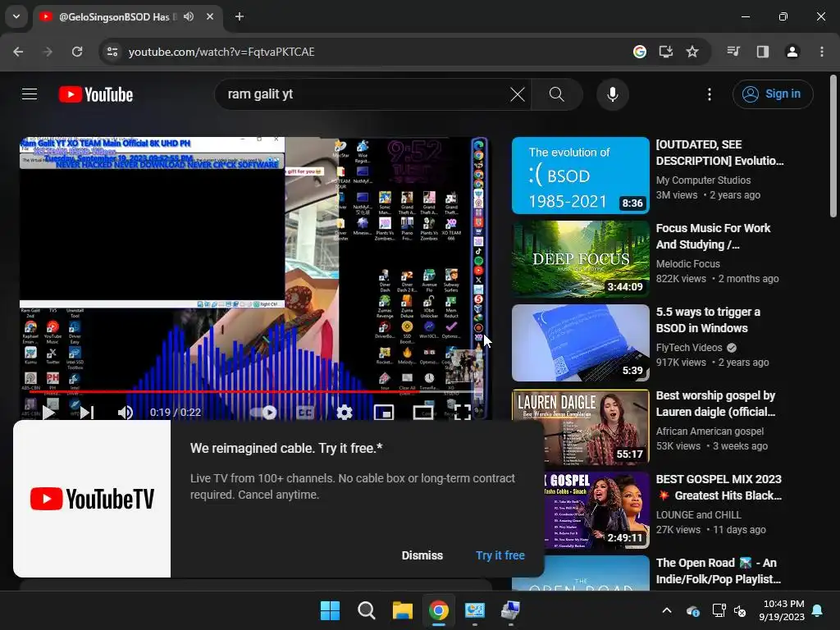The height and width of the screenshot is (630, 840).
Task: Open the Chrome three-dot menu
Action: tap(822, 52)
